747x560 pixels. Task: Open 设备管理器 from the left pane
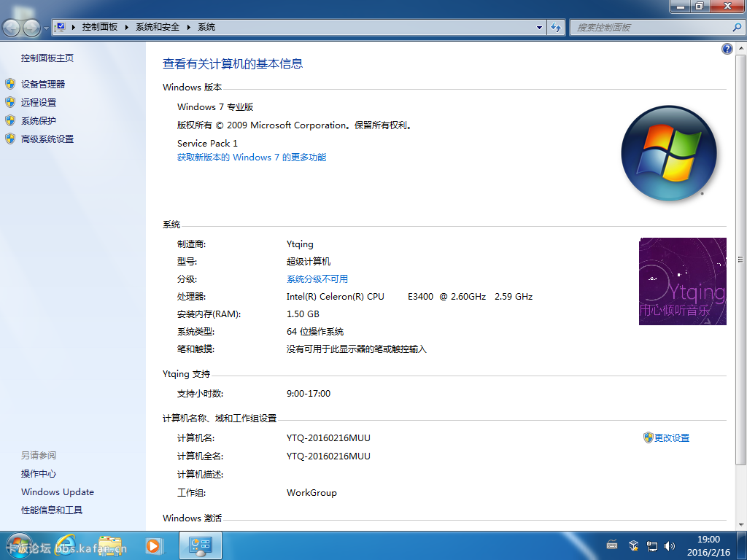point(43,85)
